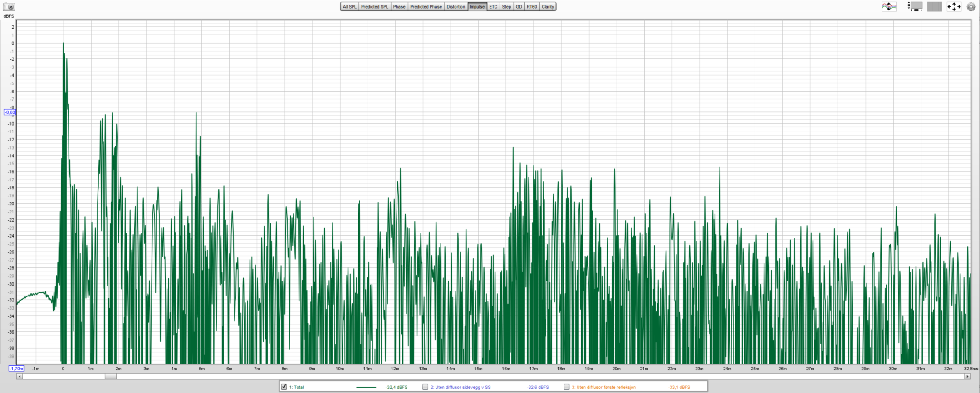
Task: Switch to the ETC tab
Action: (x=493, y=6)
